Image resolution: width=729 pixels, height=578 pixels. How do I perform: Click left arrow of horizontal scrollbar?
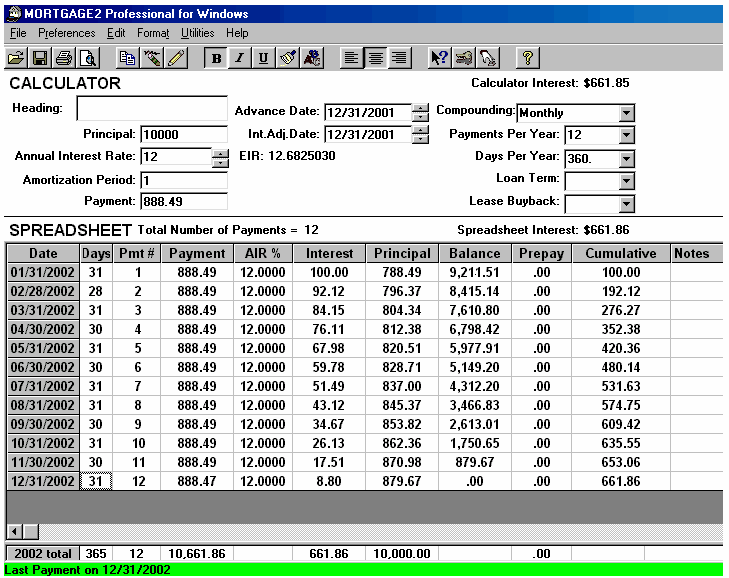pos(14,531)
